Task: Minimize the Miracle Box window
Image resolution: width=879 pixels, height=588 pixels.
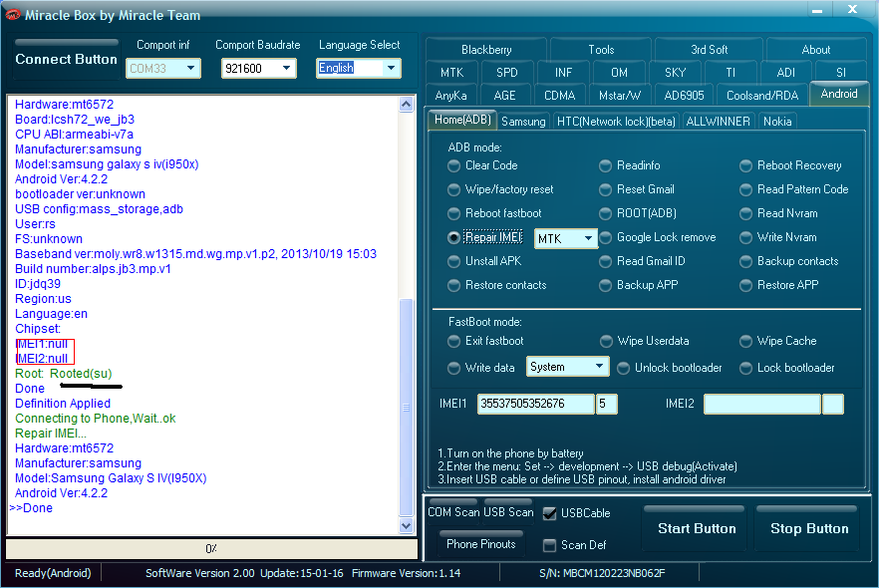Action: [x=817, y=10]
